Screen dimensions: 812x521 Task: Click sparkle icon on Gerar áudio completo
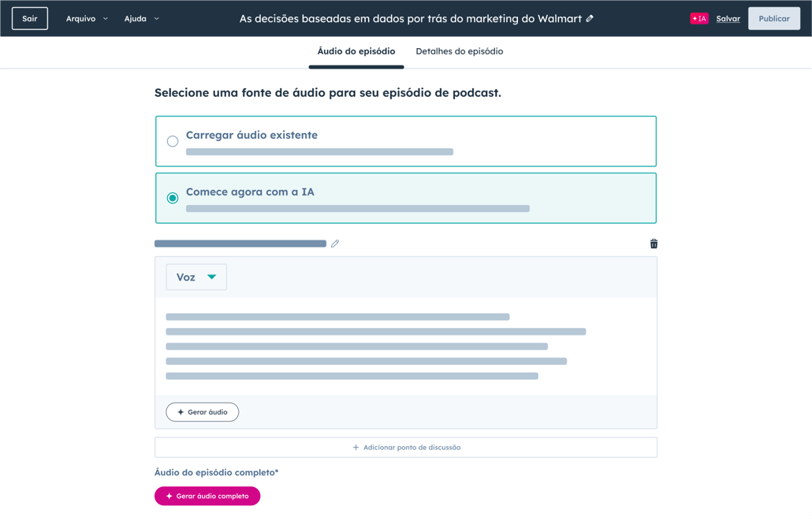click(x=169, y=496)
